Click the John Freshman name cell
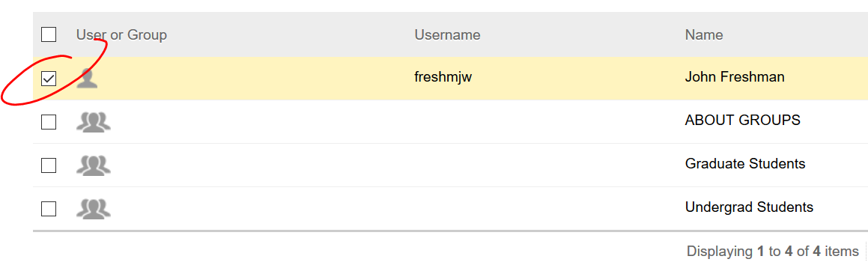This screenshot has height=277, width=868. pos(735,77)
